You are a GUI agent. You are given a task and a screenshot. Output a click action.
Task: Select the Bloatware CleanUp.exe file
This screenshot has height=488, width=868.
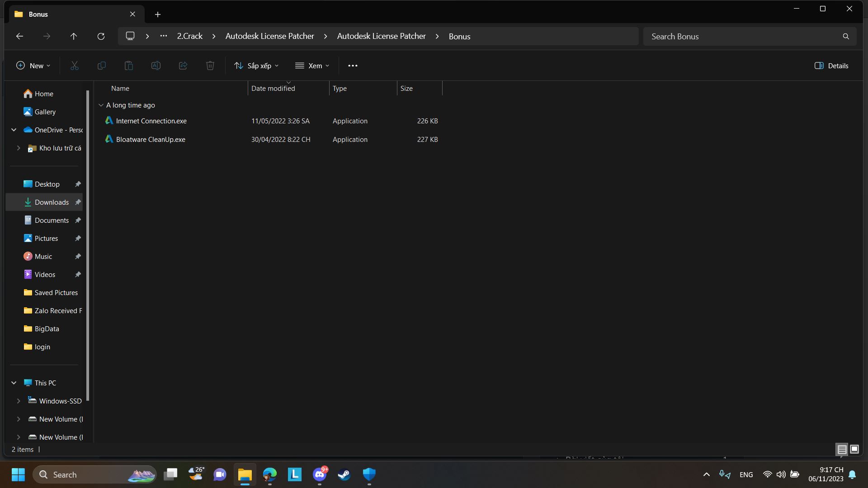pyautogui.click(x=151, y=140)
